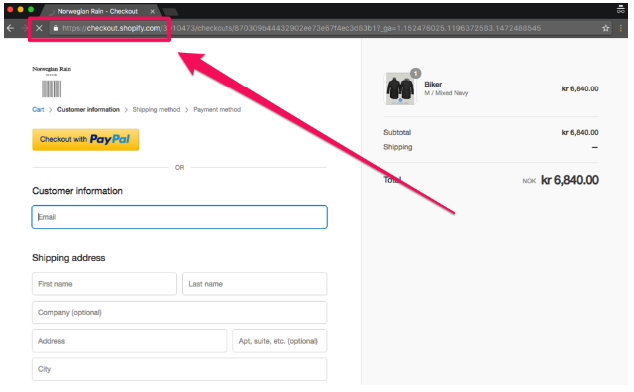Close the Norwegian Rain - Checkout tab
This screenshot has height=392, width=634.
click(x=152, y=11)
